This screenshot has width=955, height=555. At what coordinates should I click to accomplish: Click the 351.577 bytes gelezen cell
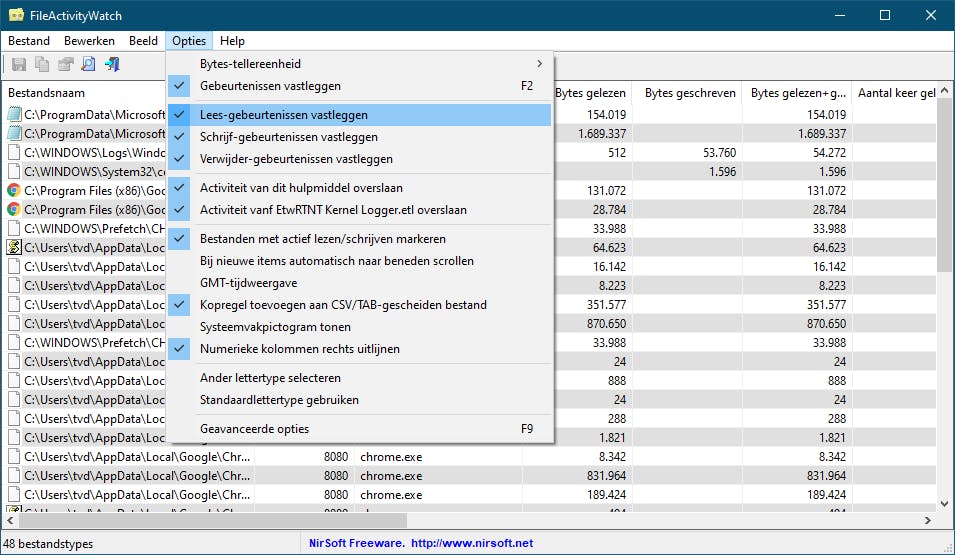592,305
